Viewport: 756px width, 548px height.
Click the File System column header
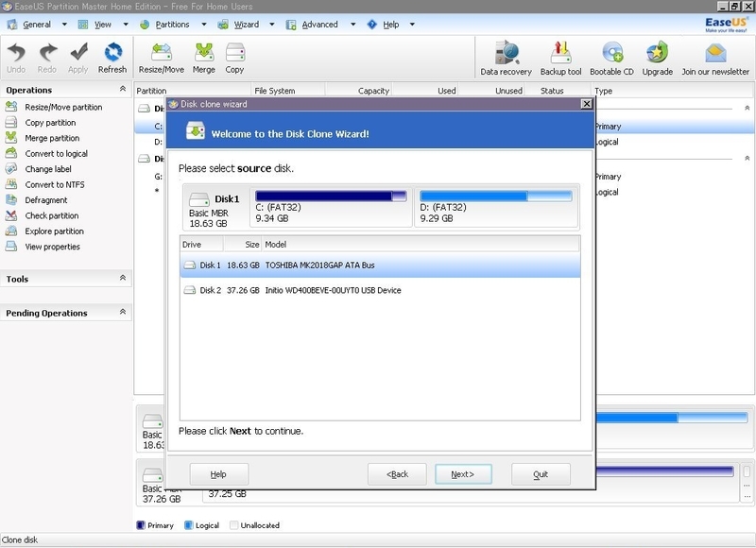coord(288,91)
